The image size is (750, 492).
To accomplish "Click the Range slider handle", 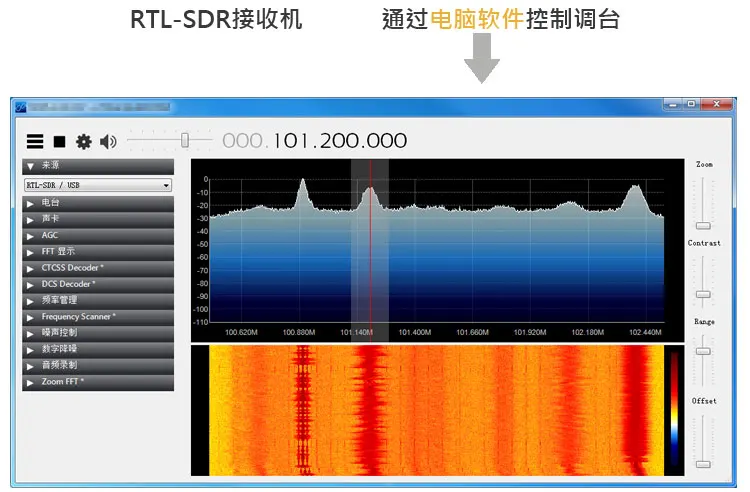I will [x=703, y=351].
